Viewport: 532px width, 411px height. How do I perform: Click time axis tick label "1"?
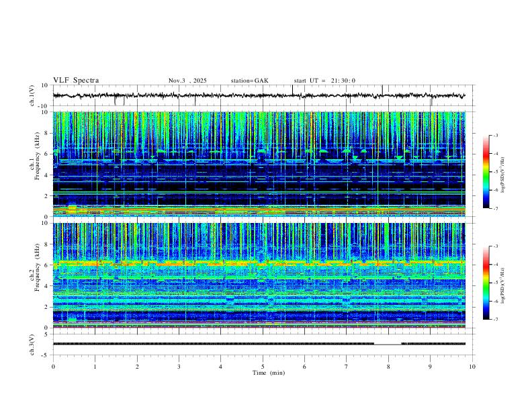tap(95, 367)
